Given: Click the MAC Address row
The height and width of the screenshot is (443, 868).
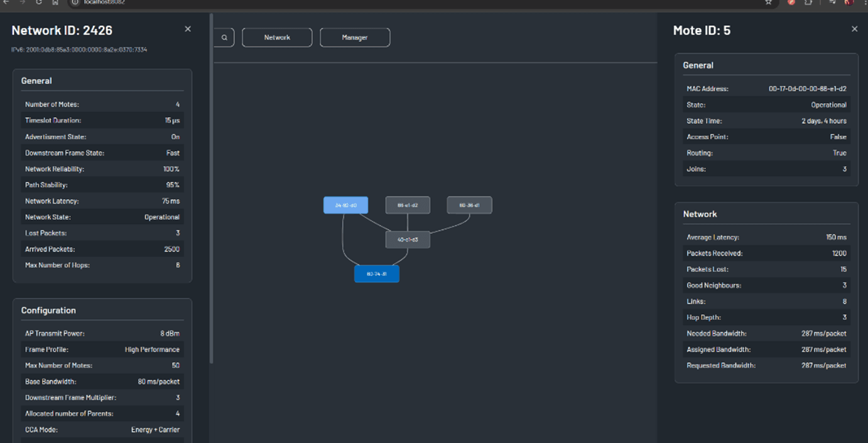Looking at the screenshot, I should click(x=766, y=89).
